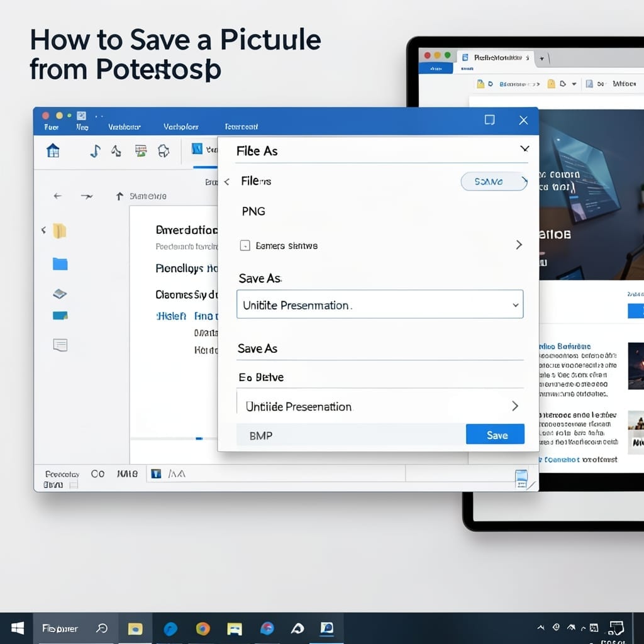Click the notes page icon in the sidebar

(60, 345)
